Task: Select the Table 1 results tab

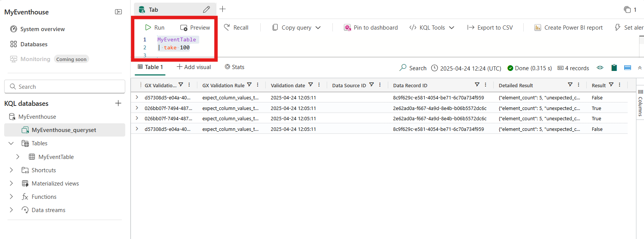Action: [150, 67]
